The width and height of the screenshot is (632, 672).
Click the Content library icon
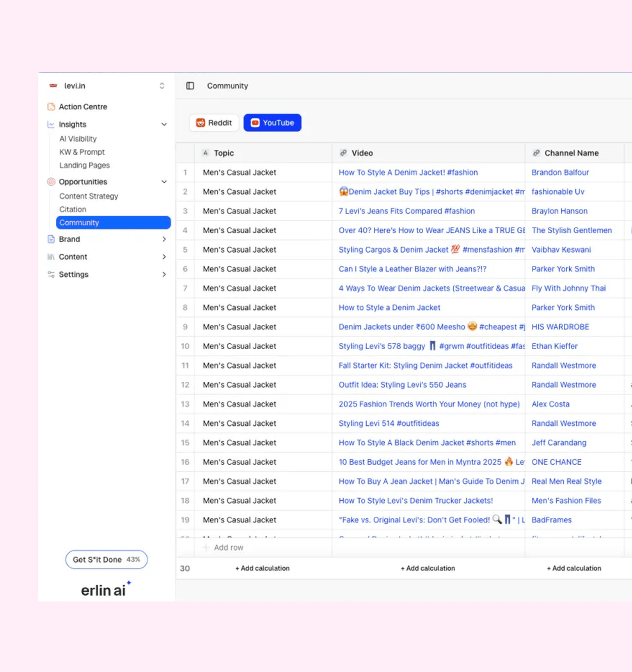(x=51, y=257)
